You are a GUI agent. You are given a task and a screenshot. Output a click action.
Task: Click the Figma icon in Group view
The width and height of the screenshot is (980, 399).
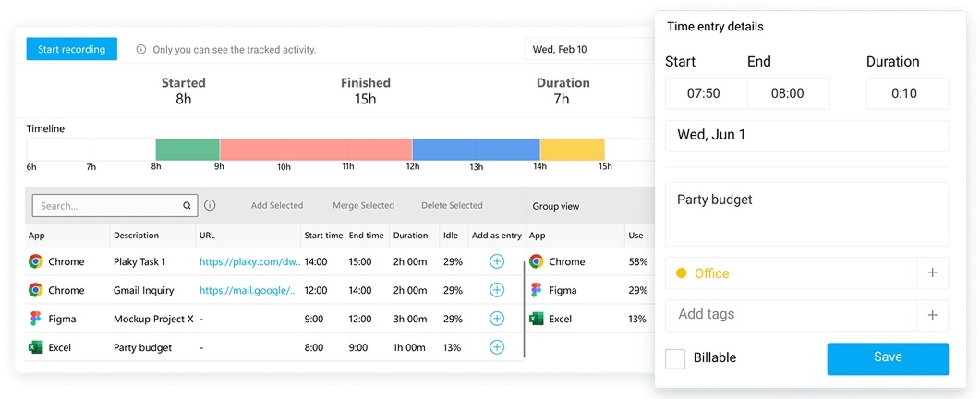tap(537, 290)
